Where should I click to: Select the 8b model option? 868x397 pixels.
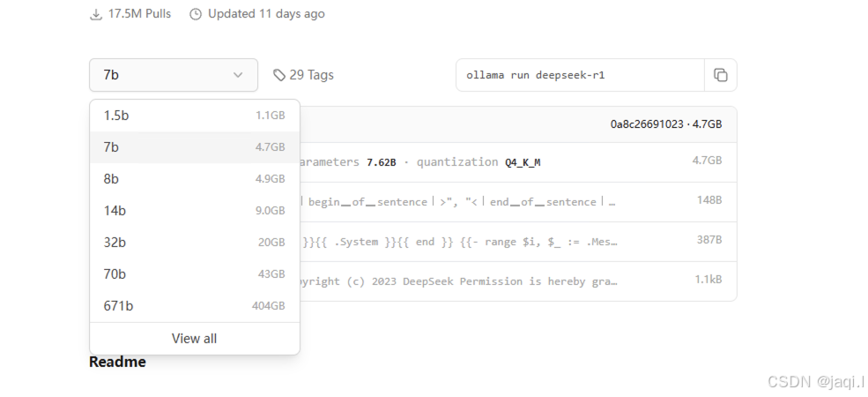(194, 179)
